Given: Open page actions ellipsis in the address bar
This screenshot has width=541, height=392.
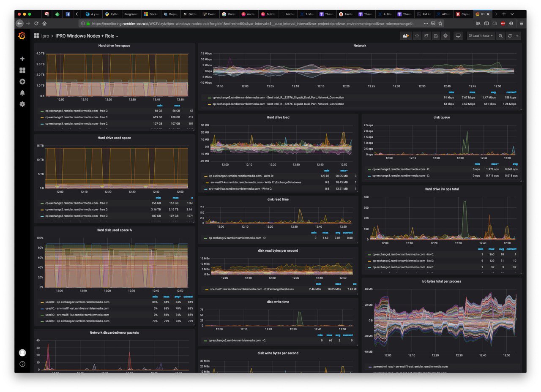Looking at the screenshot, I should [426, 24].
